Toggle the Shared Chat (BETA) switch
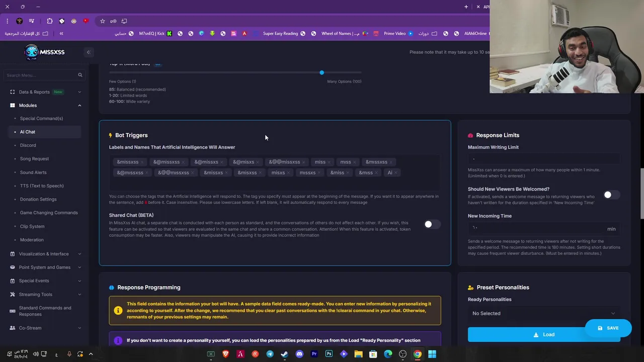Image resolution: width=644 pixels, height=362 pixels. pos(432,224)
